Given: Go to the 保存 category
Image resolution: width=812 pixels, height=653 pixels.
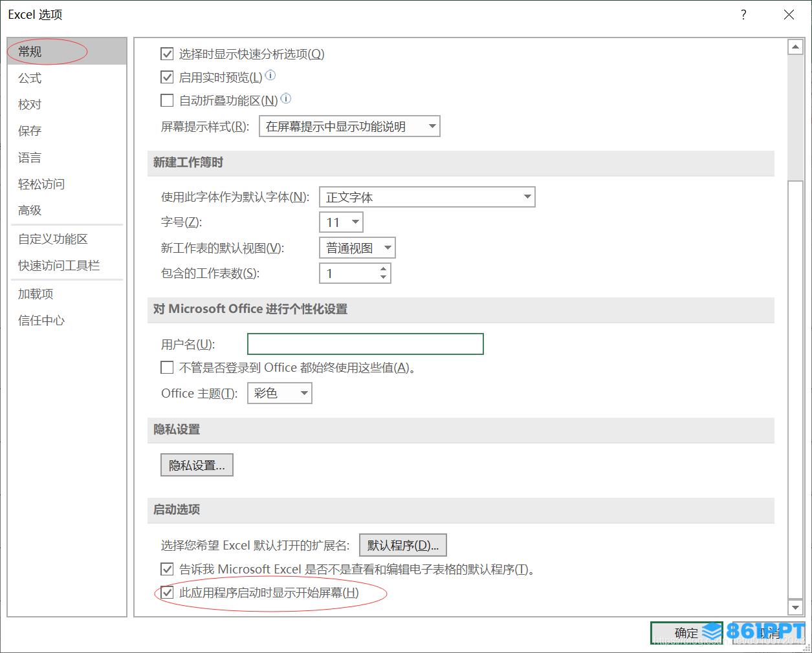Looking at the screenshot, I should pyautogui.click(x=67, y=131).
